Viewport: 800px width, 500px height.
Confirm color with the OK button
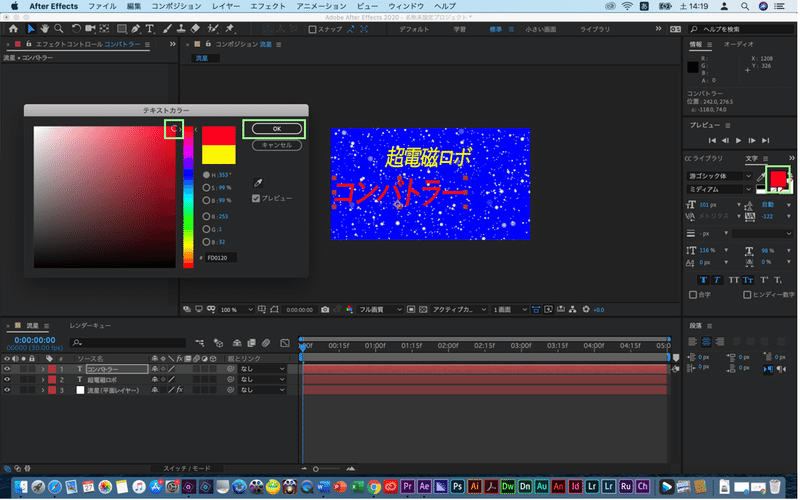coord(277,129)
